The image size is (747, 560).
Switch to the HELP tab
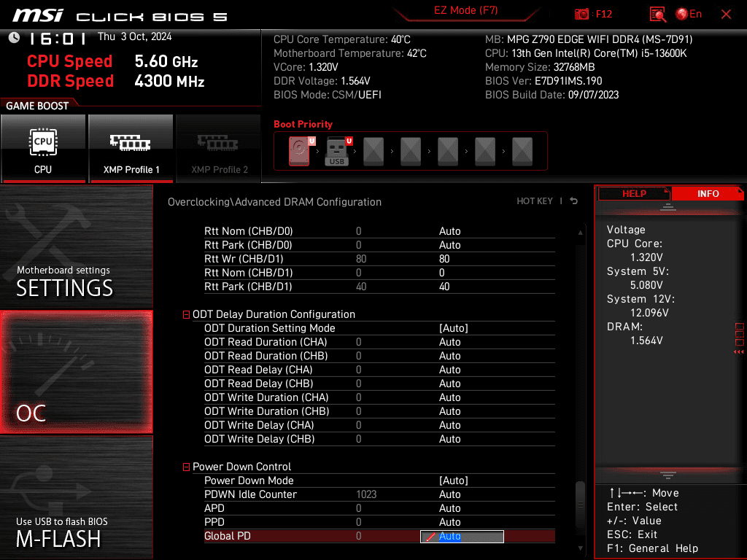[634, 193]
